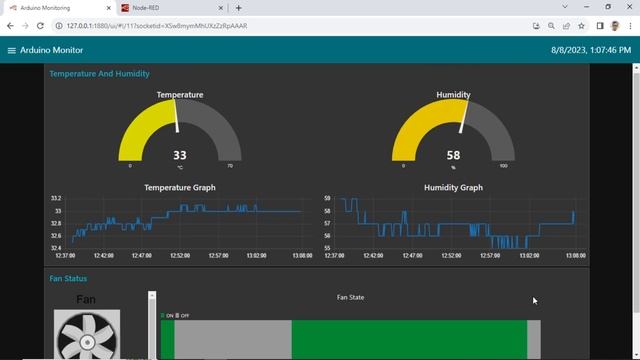Expand the tab search chevron

click(x=565, y=7)
